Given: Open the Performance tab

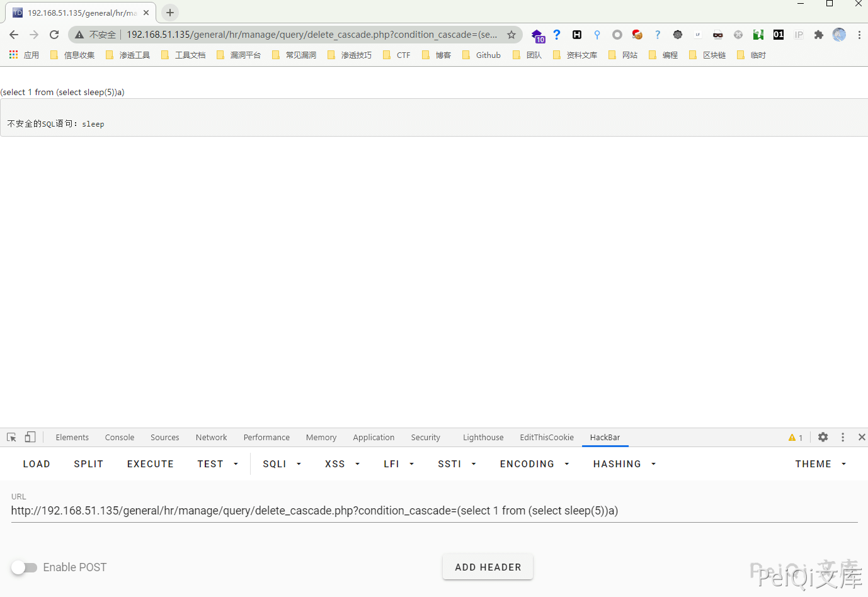Looking at the screenshot, I should pyautogui.click(x=266, y=437).
